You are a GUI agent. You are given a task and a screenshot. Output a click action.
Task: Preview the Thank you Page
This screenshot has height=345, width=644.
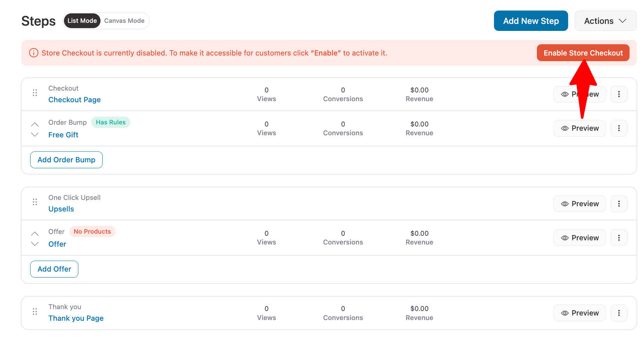click(x=579, y=313)
